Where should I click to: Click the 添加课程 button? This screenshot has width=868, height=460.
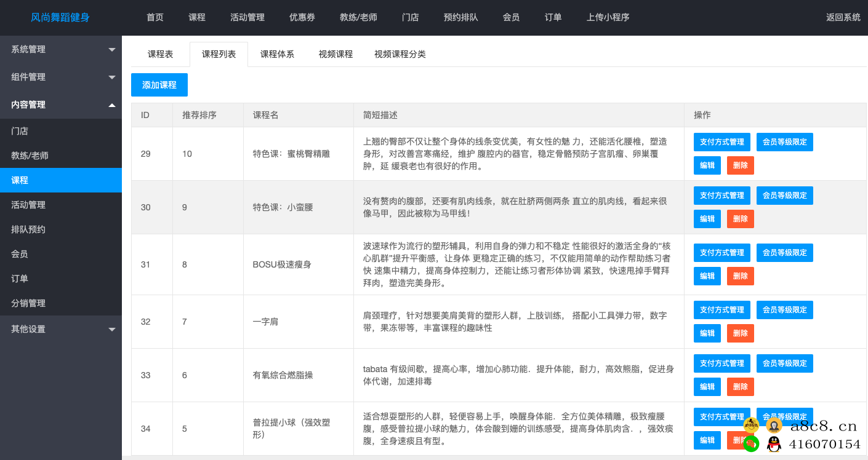(159, 85)
